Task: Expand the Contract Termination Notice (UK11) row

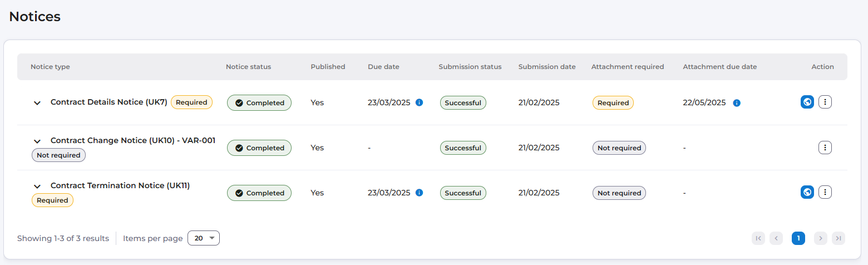Action: pyautogui.click(x=37, y=187)
